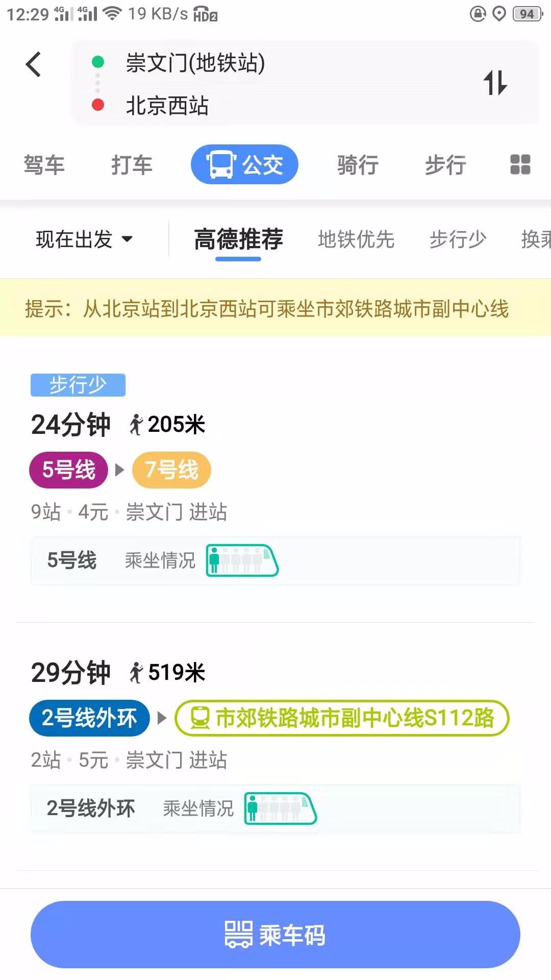Swap origin and destination with arrows icon

pyautogui.click(x=495, y=83)
